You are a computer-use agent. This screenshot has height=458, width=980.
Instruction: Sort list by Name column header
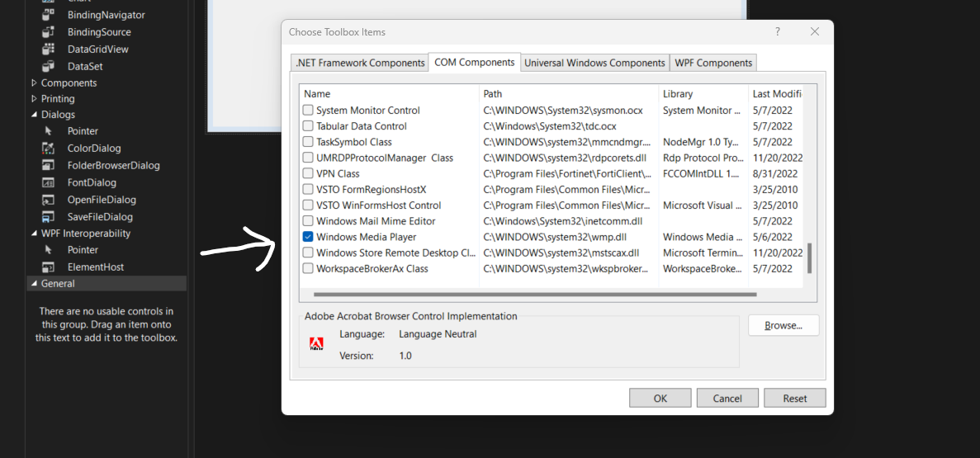390,94
